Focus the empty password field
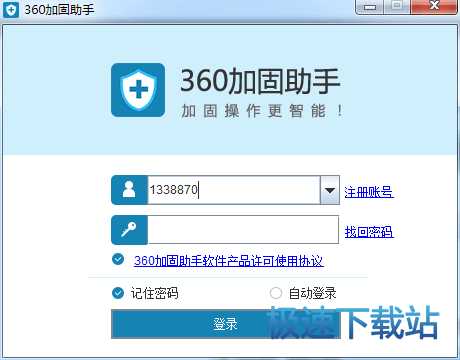The image size is (460, 360). click(x=243, y=230)
